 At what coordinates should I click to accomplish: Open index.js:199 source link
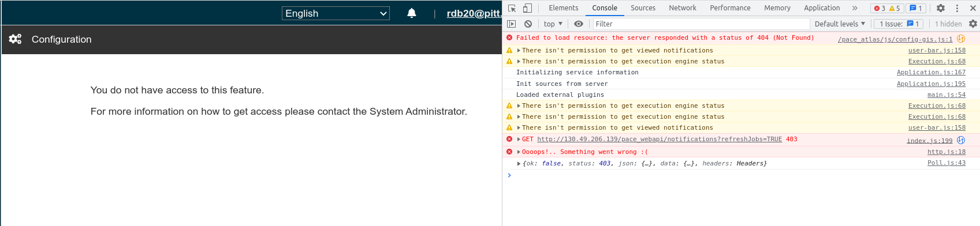click(x=929, y=141)
